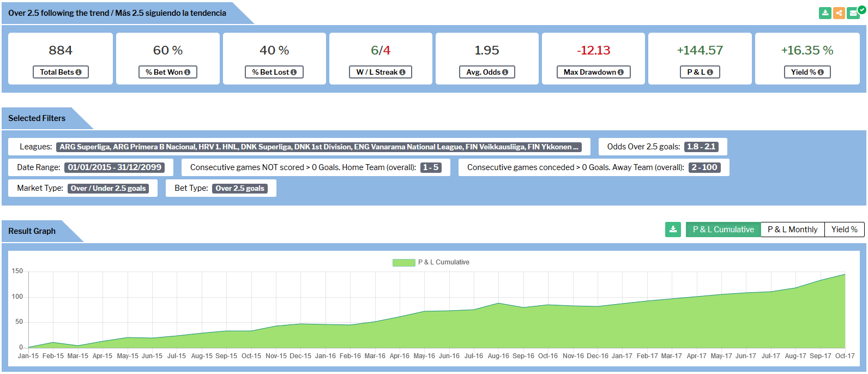Click the -12.13 max drawdown value
868x374 pixels.
[x=594, y=50]
